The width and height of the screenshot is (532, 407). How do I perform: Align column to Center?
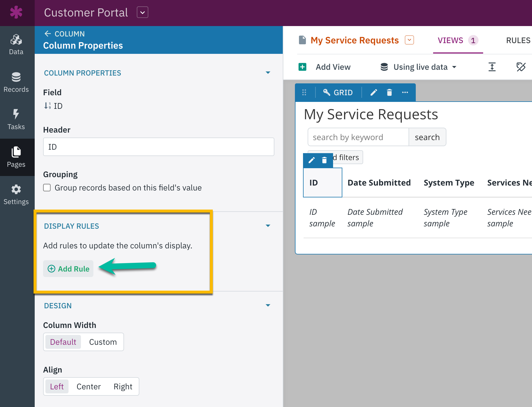88,387
